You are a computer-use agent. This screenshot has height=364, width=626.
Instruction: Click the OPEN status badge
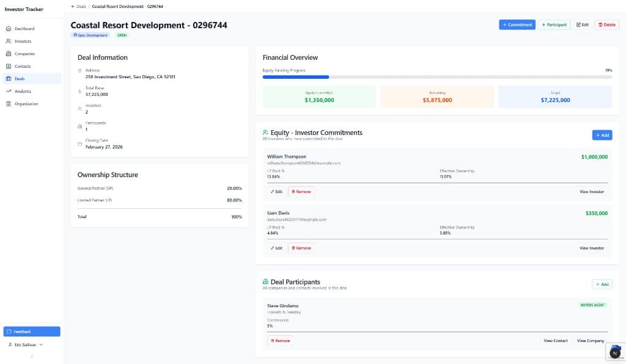[122, 35]
